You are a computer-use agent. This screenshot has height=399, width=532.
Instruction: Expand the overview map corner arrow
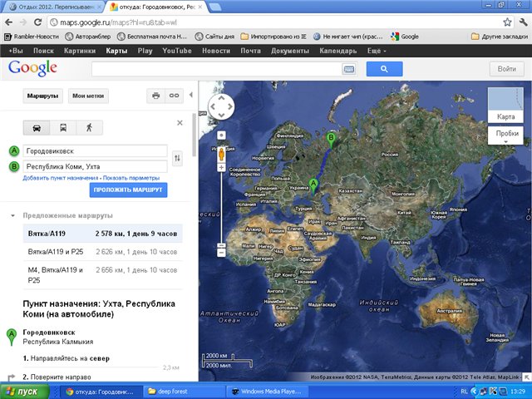pyautogui.click(x=527, y=377)
